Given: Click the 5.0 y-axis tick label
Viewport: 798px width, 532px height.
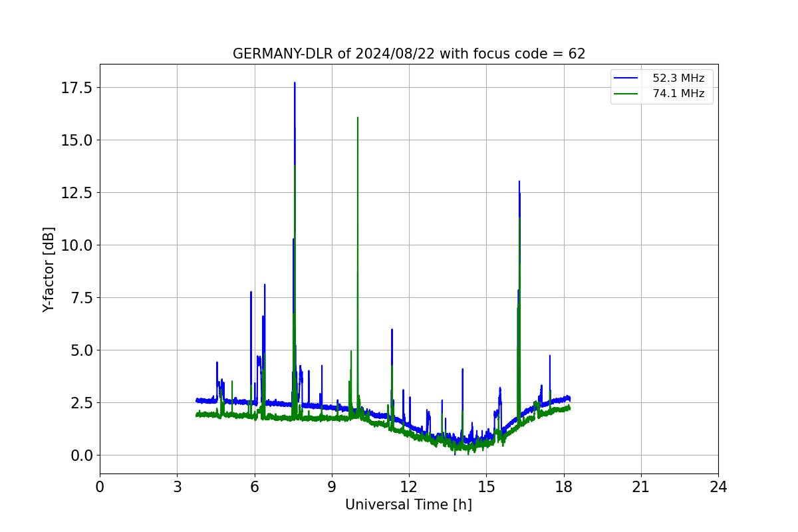Looking at the screenshot, I should 81,350.
